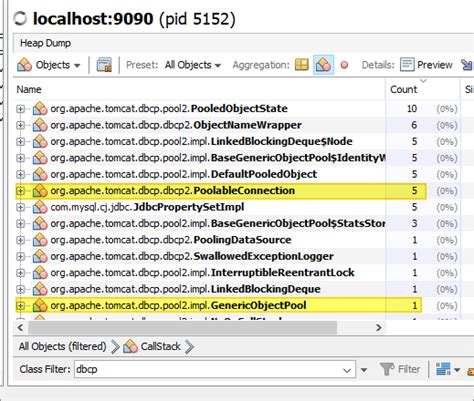Click the horizontal scrollbar left arrow
The height and width of the screenshot is (401, 474).
click(20, 327)
